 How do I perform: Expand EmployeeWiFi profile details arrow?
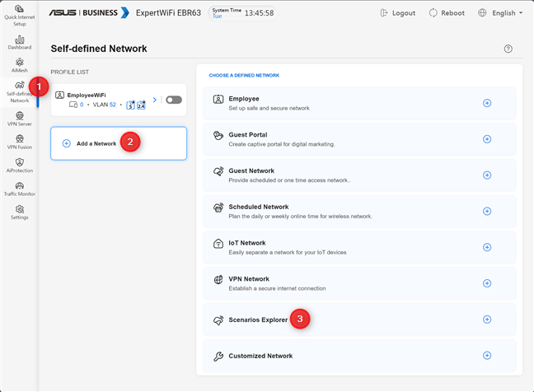click(x=155, y=100)
